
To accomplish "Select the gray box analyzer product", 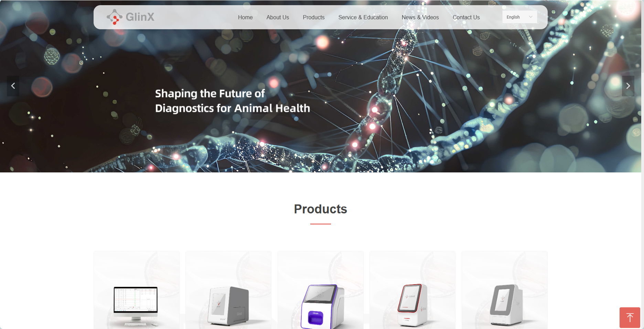I will point(228,290).
